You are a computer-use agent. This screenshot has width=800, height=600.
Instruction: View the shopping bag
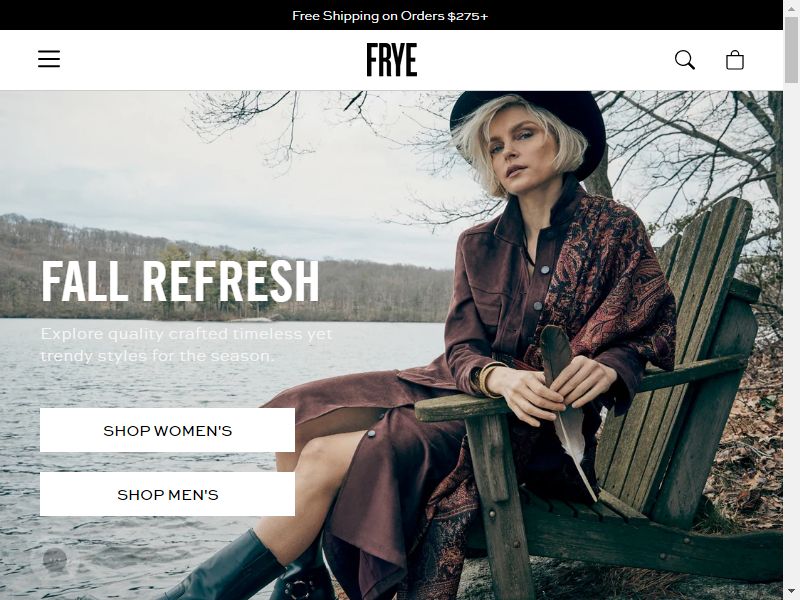point(735,60)
